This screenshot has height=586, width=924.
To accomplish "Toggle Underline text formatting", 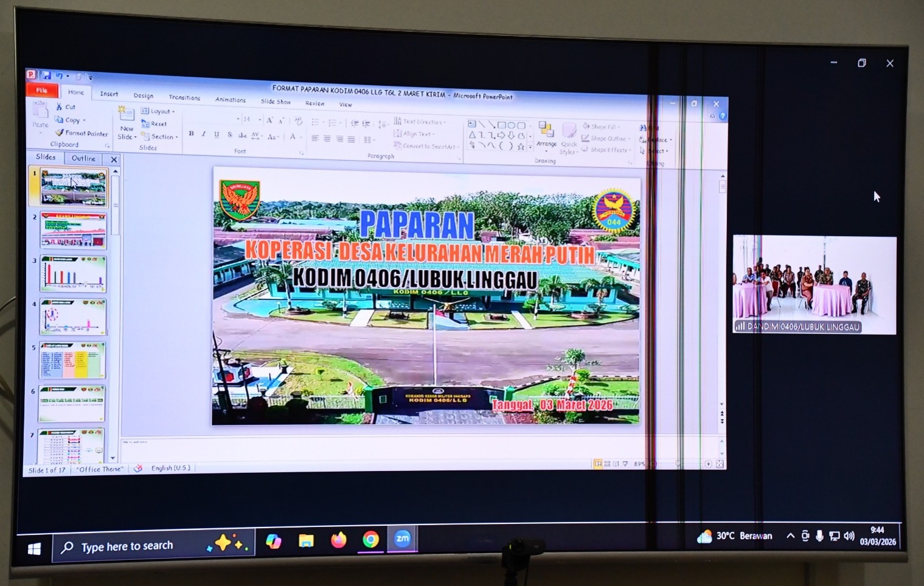I will pos(217,134).
